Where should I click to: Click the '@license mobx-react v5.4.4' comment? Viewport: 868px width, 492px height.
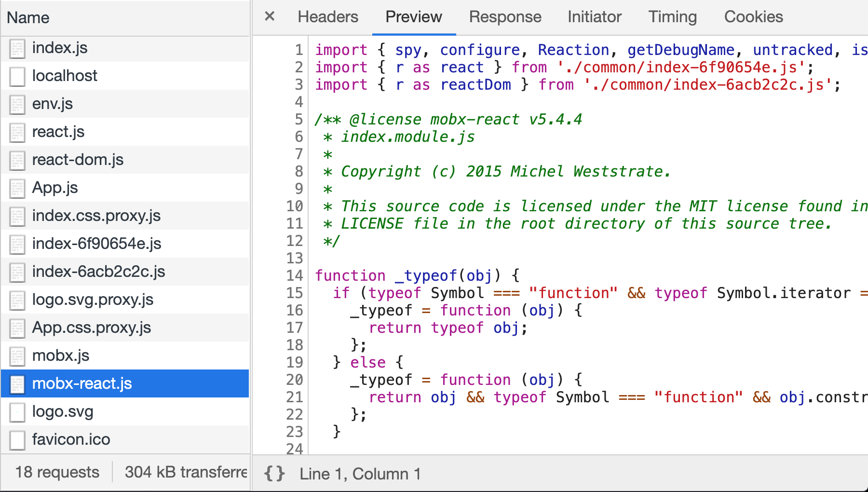[x=466, y=119]
